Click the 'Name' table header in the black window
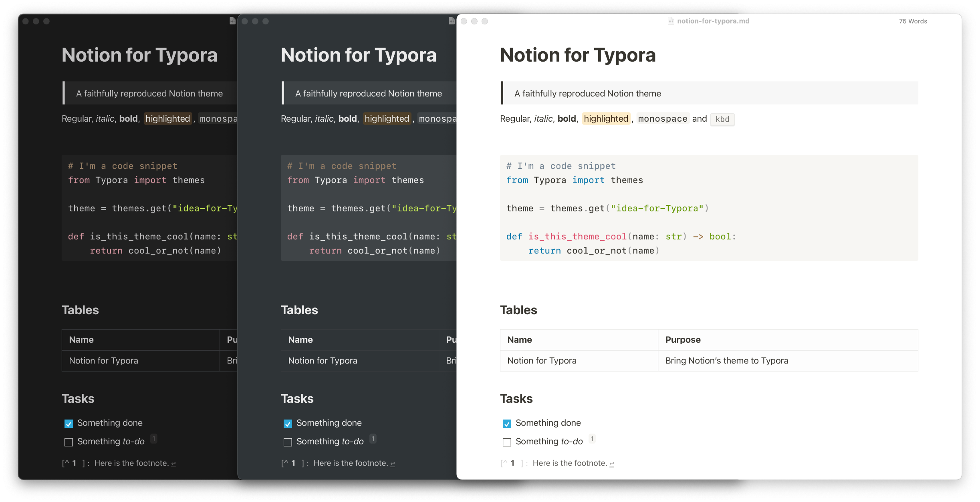This screenshot has width=980, height=502. [81, 339]
